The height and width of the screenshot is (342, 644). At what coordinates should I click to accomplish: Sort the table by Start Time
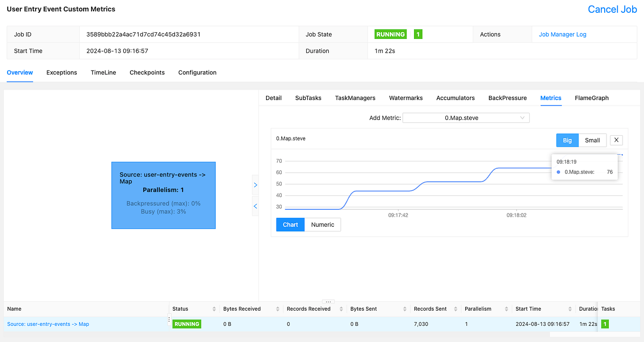coord(570,309)
